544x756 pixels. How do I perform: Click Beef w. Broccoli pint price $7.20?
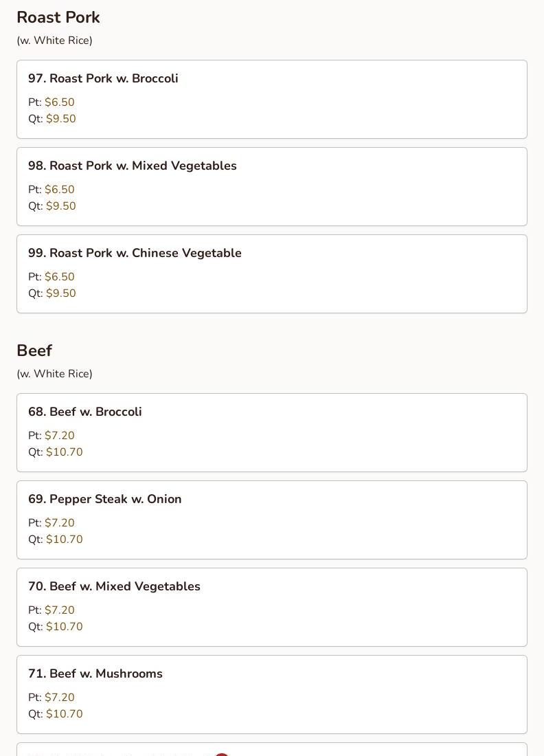tap(59, 436)
